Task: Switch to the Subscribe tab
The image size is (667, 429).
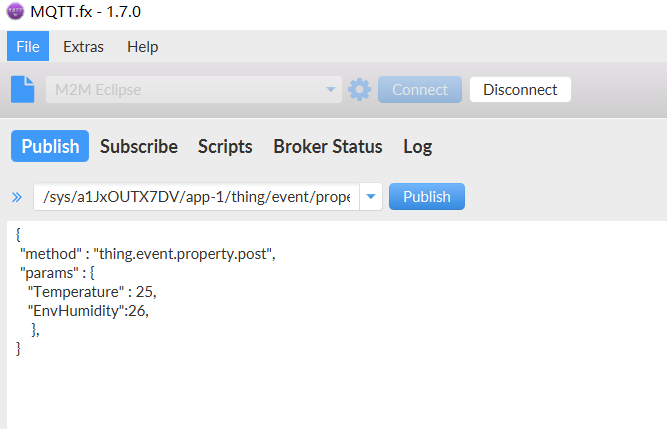Action: [139, 146]
